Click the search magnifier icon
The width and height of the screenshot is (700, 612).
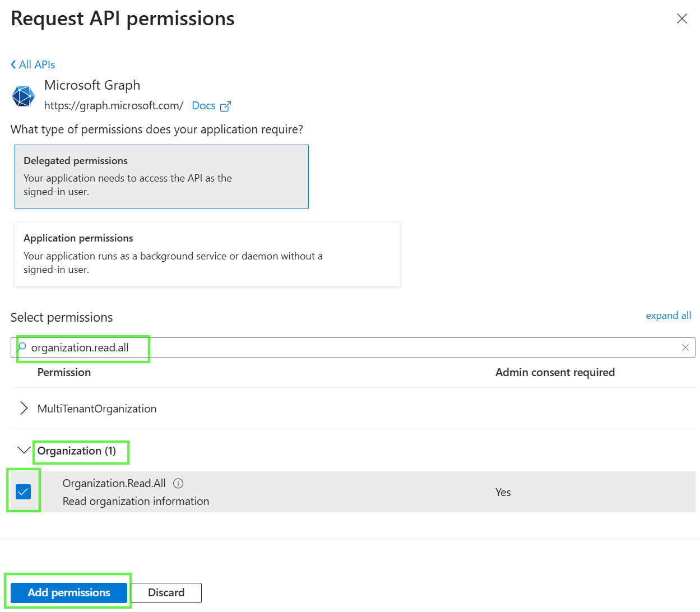[x=22, y=347]
